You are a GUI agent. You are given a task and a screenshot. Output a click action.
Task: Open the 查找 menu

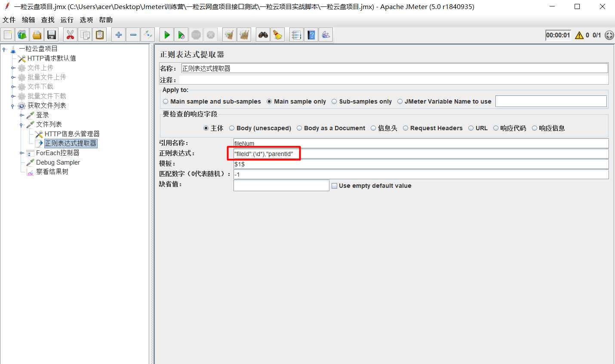48,20
